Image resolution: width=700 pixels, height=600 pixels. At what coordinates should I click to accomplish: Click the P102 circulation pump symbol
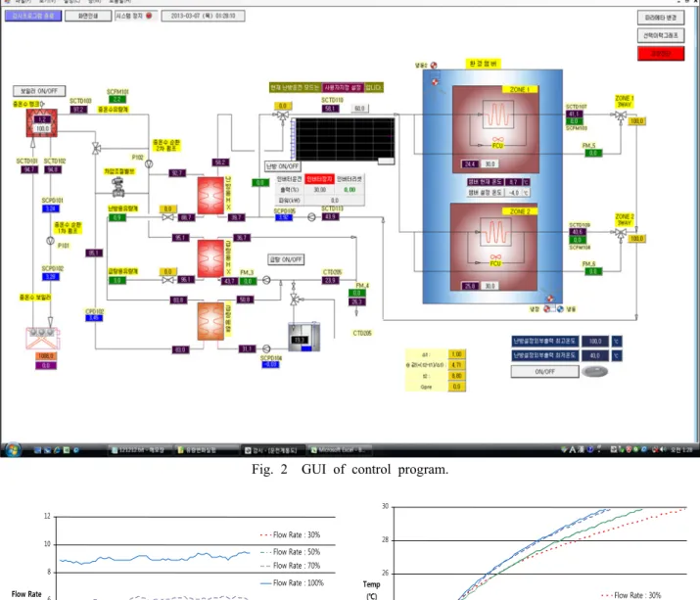pyautogui.click(x=149, y=164)
